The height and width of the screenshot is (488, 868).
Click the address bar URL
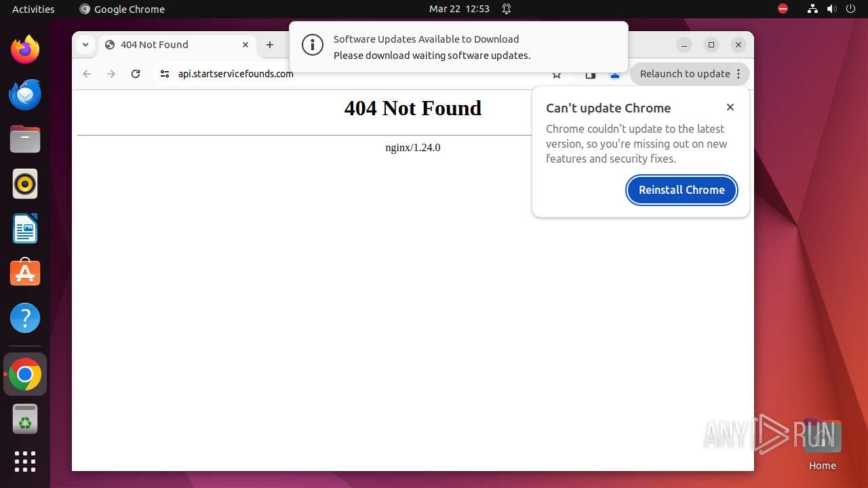pyautogui.click(x=236, y=74)
